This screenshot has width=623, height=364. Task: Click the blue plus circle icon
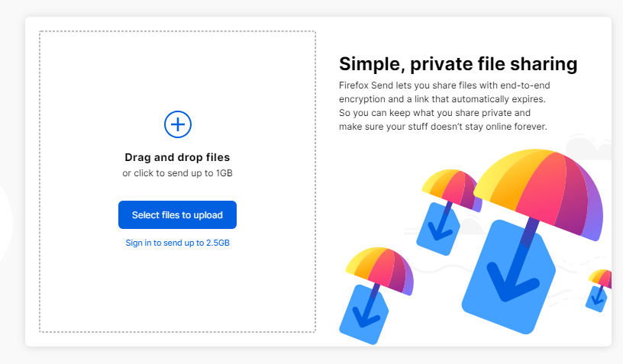point(178,124)
